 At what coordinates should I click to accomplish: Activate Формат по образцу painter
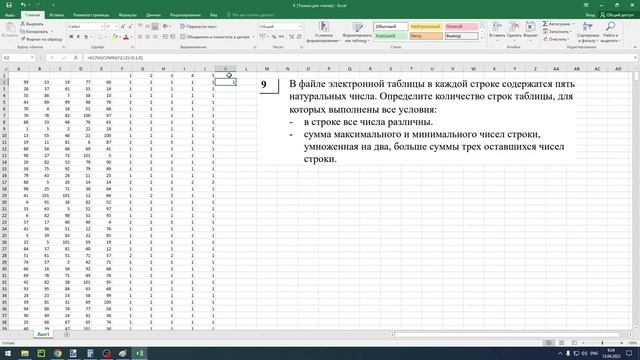(42, 39)
